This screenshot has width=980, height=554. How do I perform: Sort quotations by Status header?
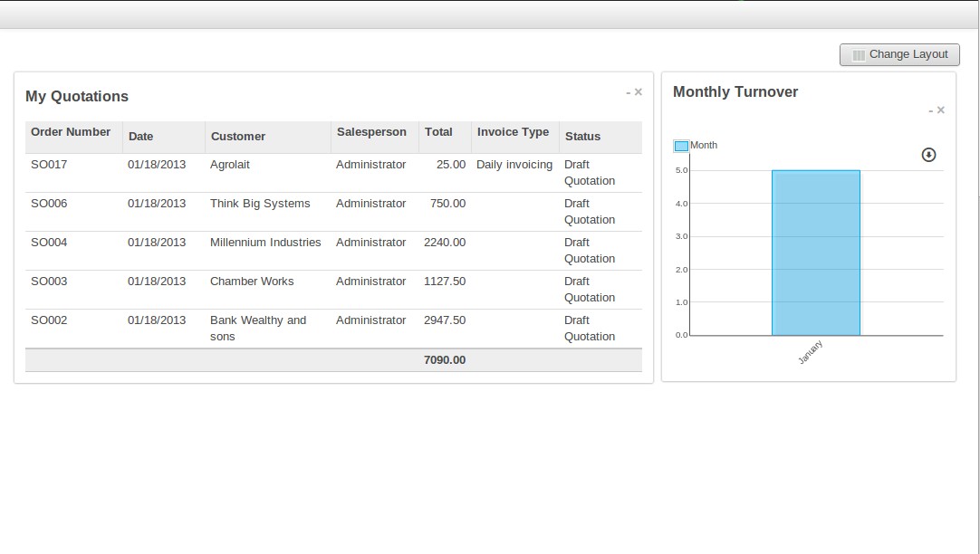tap(582, 137)
